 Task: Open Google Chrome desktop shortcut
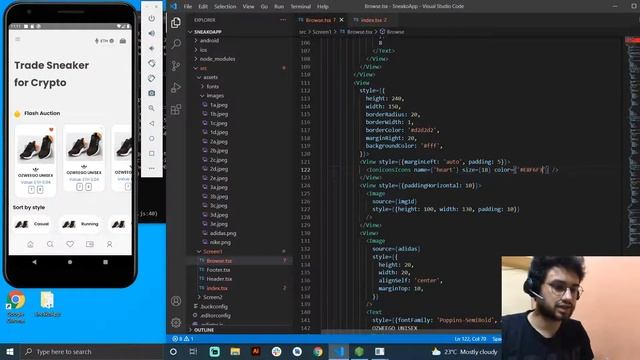(x=16, y=307)
